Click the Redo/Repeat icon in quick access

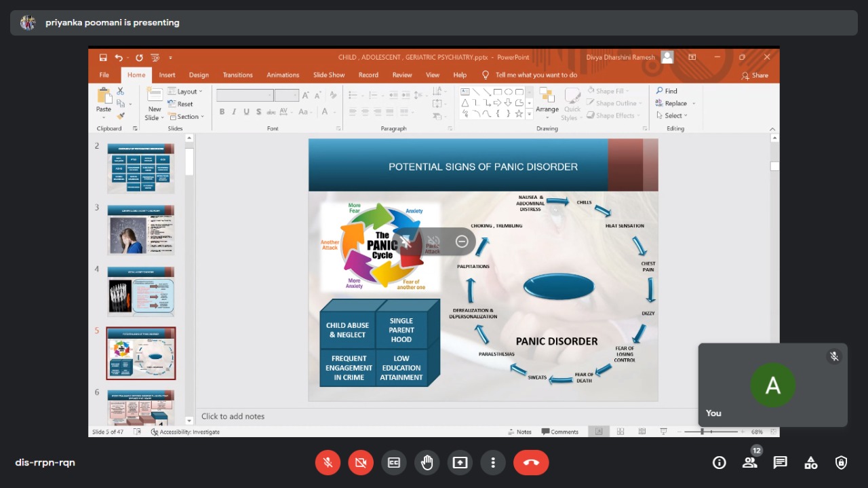pyautogui.click(x=139, y=58)
